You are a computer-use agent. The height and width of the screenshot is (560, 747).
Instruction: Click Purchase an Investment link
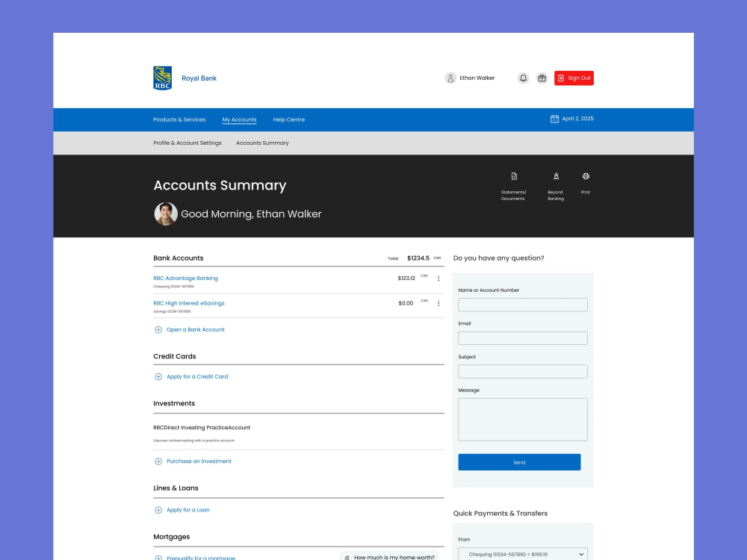click(x=199, y=461)
